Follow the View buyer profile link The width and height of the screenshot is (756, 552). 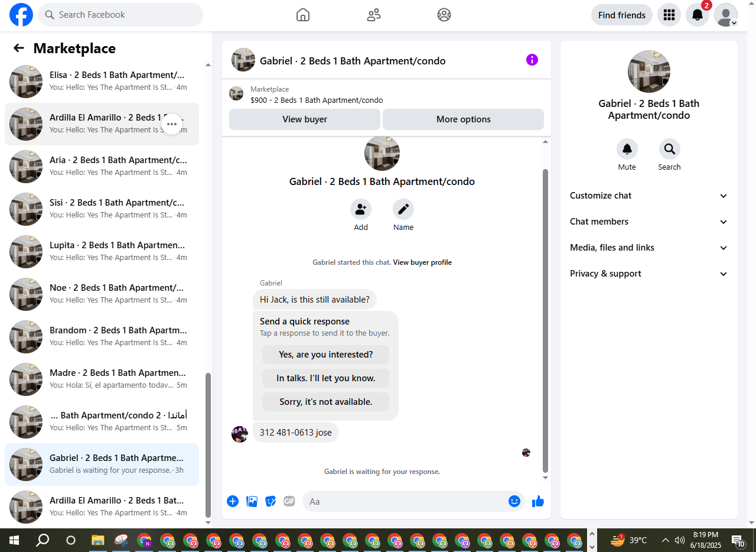(422, 262)
